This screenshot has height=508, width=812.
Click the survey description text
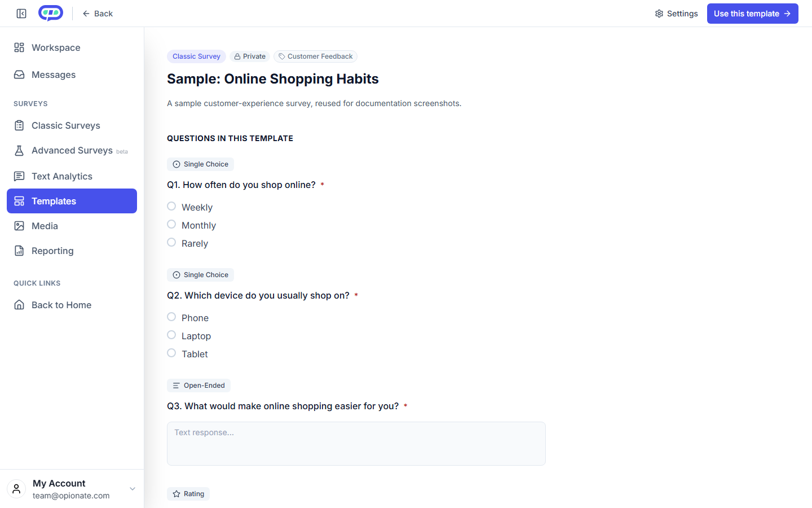(314, 103)
